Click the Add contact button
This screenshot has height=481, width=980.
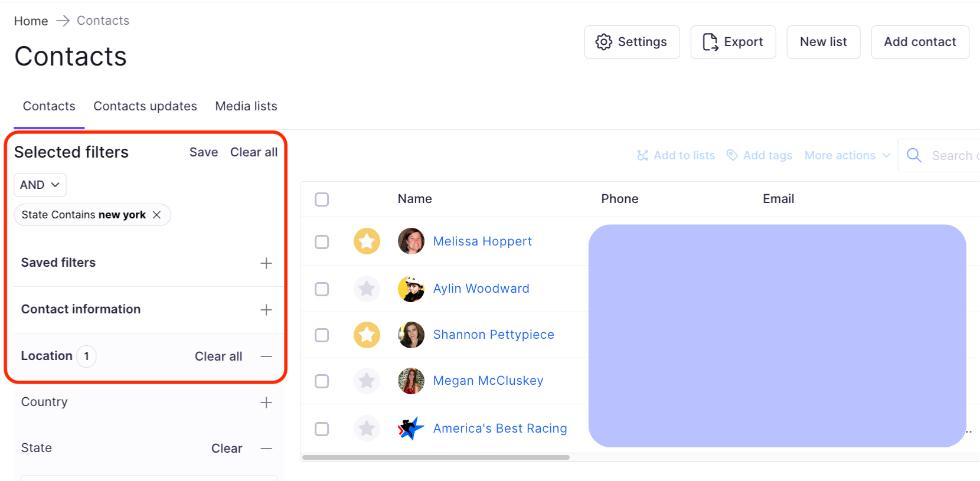click(x=920, y=42)
